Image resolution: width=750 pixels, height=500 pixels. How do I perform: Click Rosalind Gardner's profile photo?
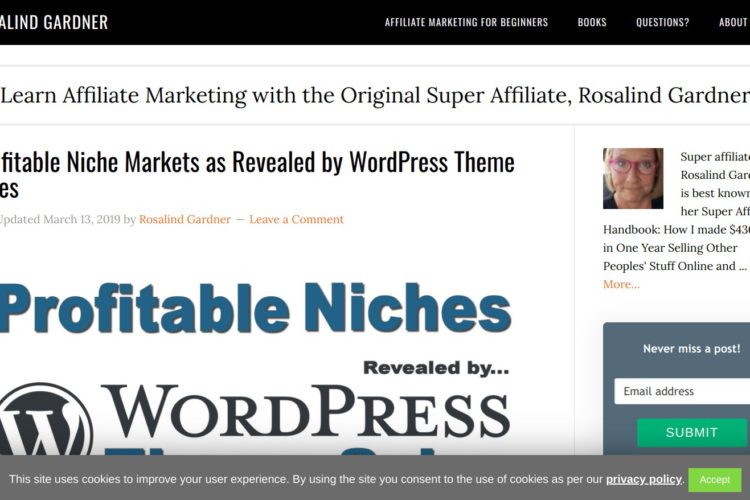(633, 178)
